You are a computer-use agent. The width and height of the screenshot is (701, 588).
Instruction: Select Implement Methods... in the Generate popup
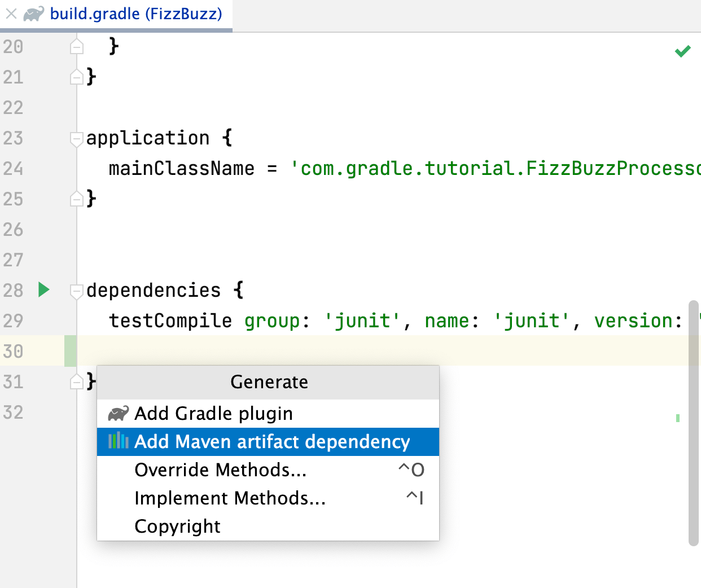pos(268,498)
